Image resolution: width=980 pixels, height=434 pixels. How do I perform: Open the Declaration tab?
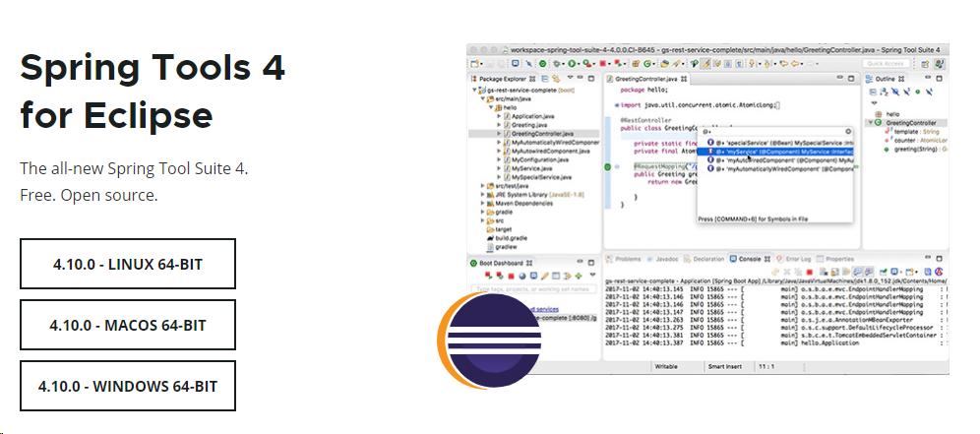coord(704,259)
